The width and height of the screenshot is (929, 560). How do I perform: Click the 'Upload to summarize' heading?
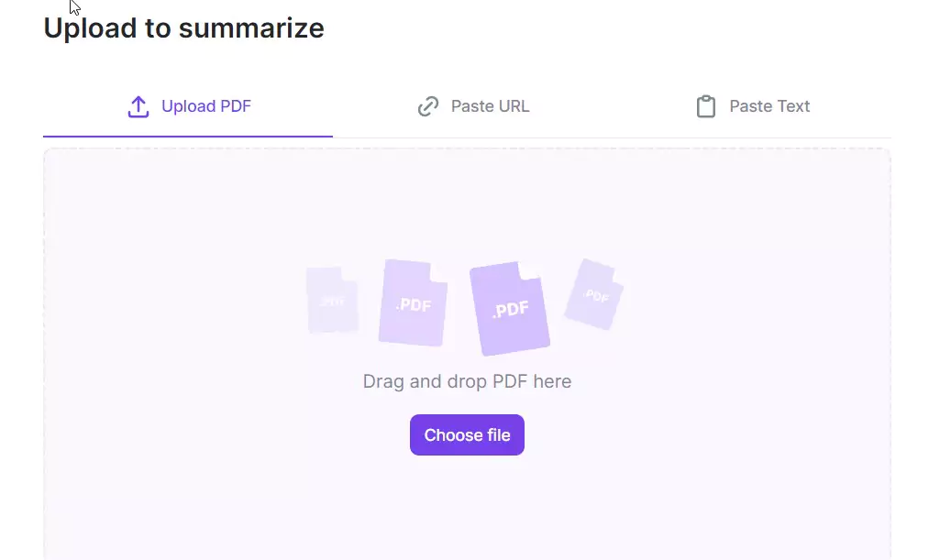[183, 27]
